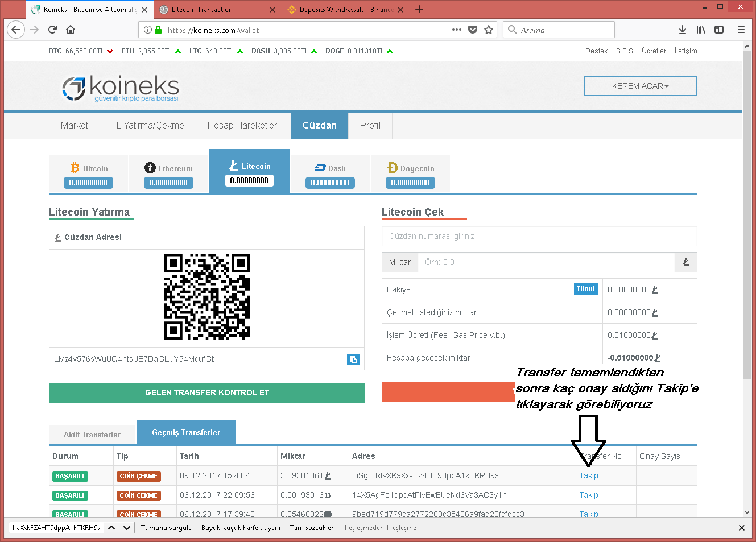Click the Litecoin symbol beside Miktar field
Image resolution: width=756 pixels, height=542 pixels.
[686, 262]
